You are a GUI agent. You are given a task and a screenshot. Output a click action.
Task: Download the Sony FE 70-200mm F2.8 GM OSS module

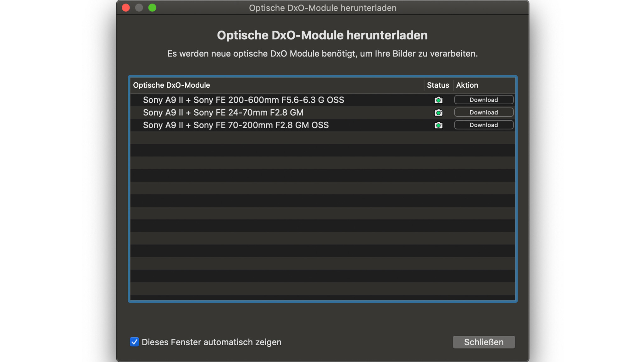pos(484,125)
